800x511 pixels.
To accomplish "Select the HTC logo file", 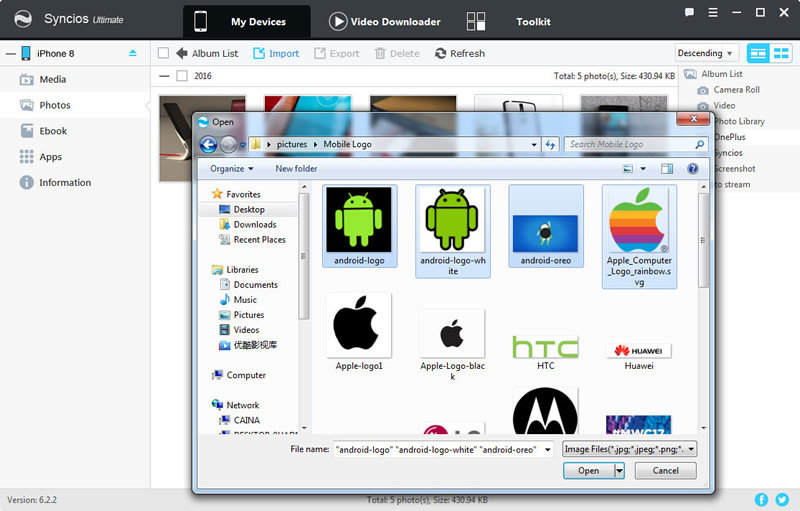I will point(545,352).
